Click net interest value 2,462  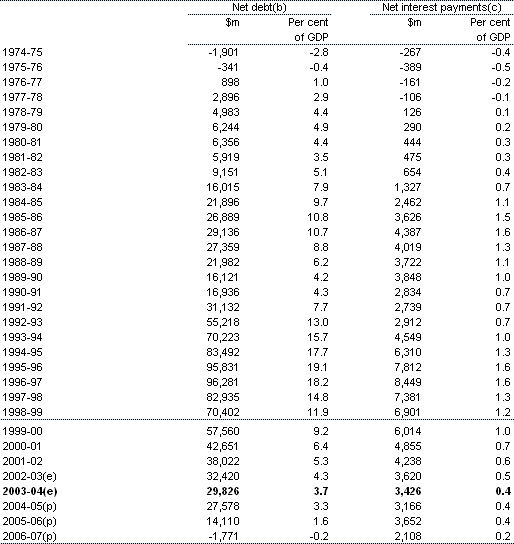click(x=408, y=202)
